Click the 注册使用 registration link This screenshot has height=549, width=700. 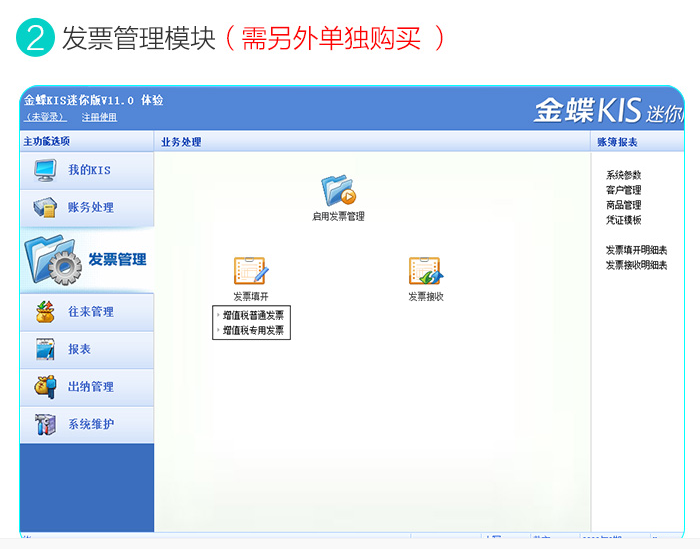click(x=99, y=117)
